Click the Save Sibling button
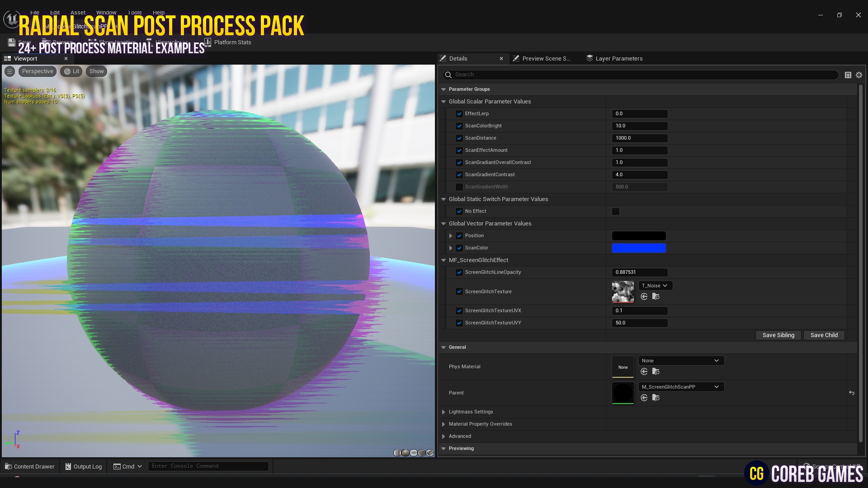The image size is (868, 488). point(778,335)
